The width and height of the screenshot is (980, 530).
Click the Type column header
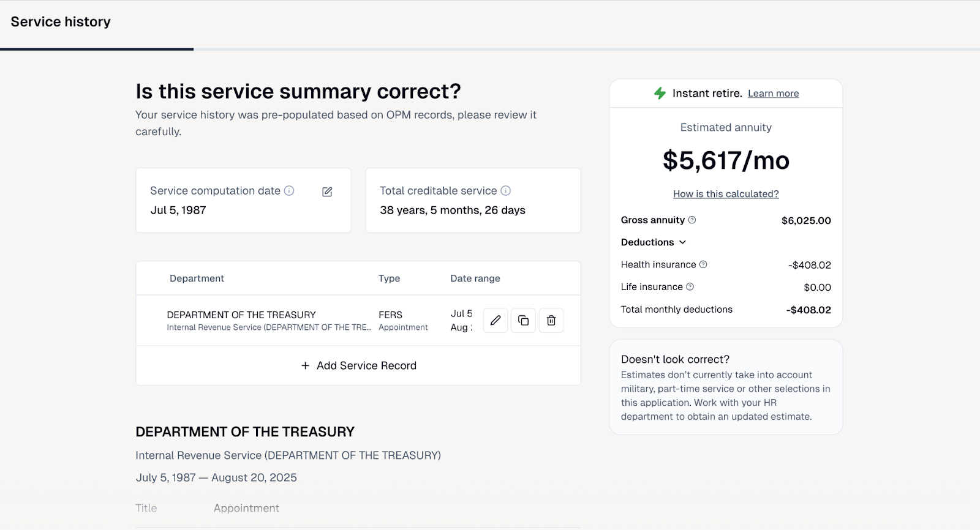(x=389, y=278)
